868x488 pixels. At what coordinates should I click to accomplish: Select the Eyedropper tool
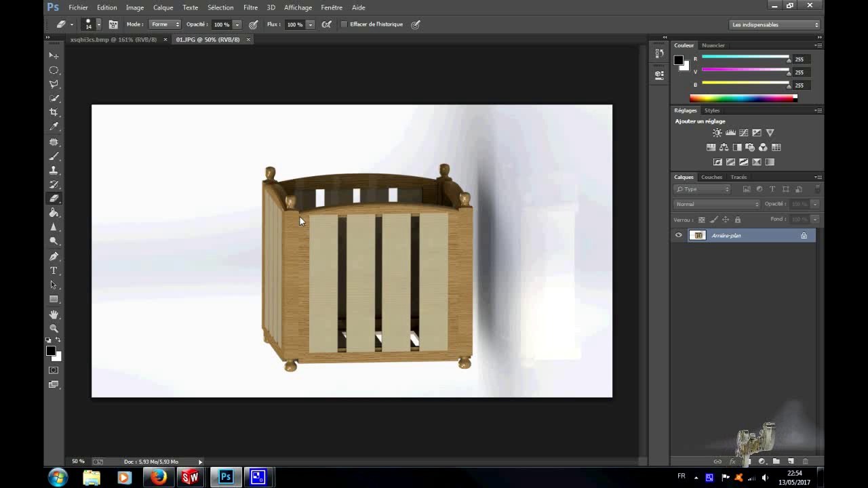pos(54,127)
